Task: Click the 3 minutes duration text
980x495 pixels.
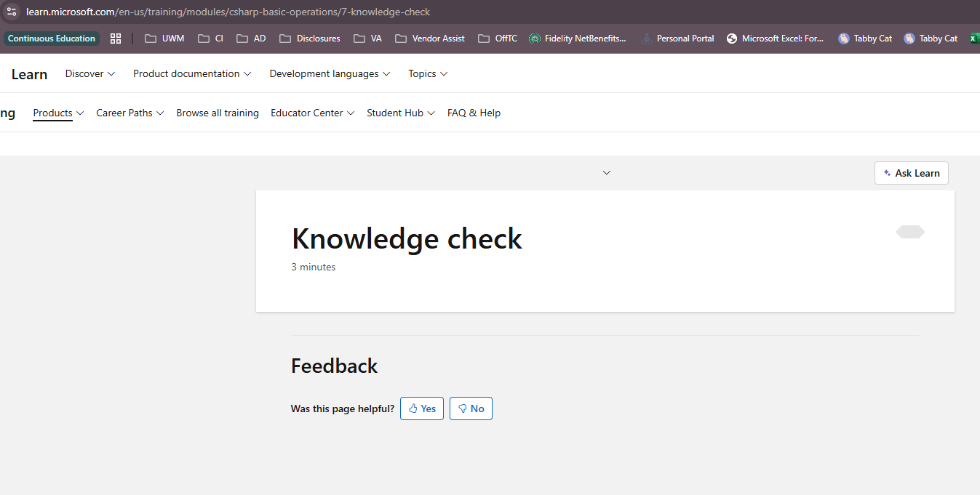Action: [314, 267]
